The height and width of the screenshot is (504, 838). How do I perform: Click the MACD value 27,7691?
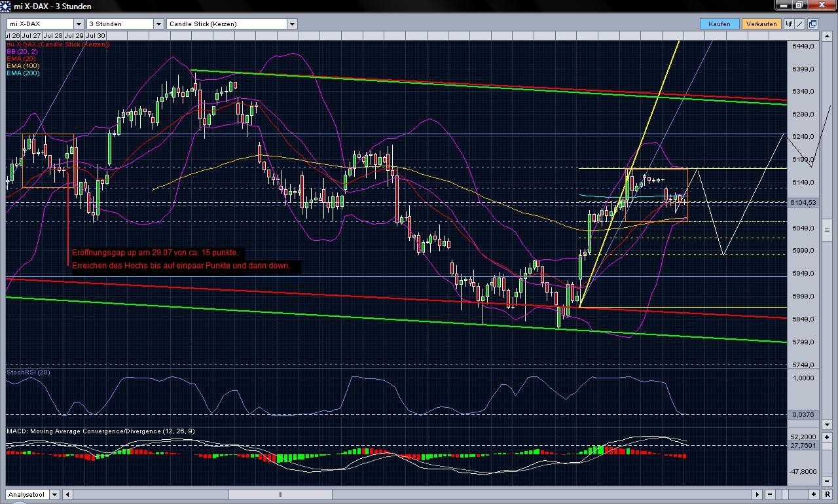[x=804, y=446]
